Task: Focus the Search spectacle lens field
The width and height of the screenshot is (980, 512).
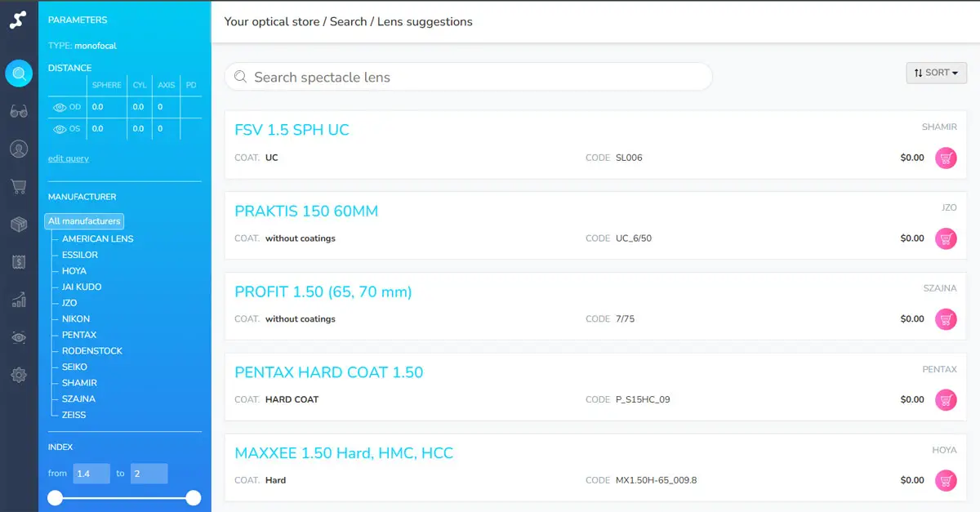Action: coord(469,77)
